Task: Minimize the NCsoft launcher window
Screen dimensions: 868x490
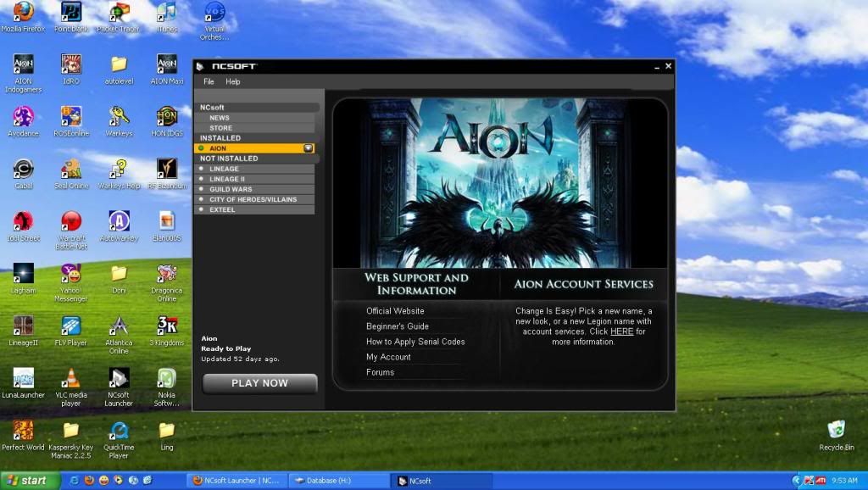Action: tap(657, 66)
